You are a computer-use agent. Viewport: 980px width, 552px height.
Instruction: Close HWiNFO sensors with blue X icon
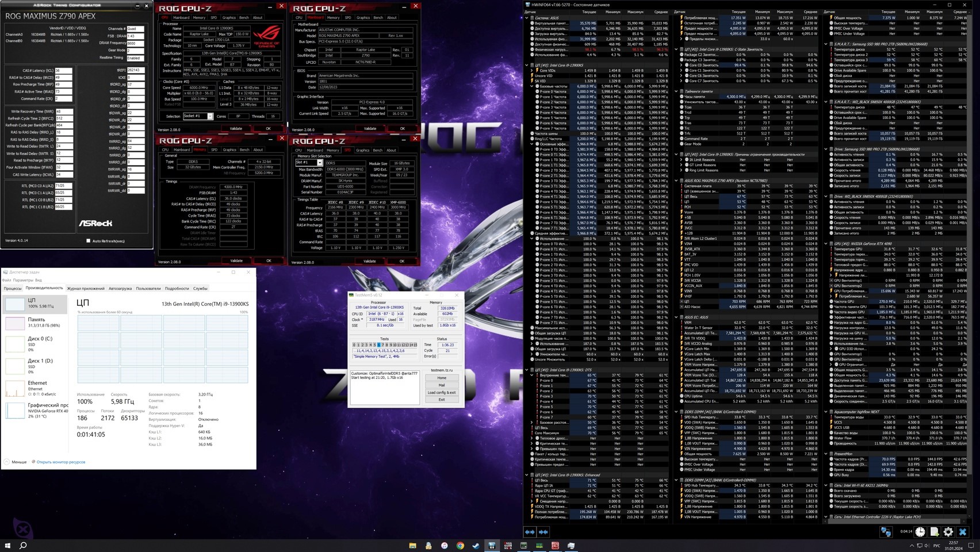pyautogui.click(x=963, y=532)
